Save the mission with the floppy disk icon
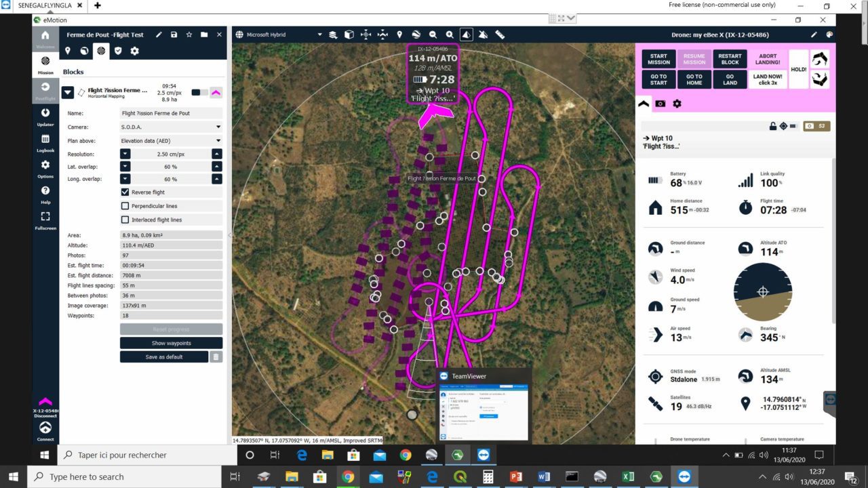 click(x=174, y=35)
